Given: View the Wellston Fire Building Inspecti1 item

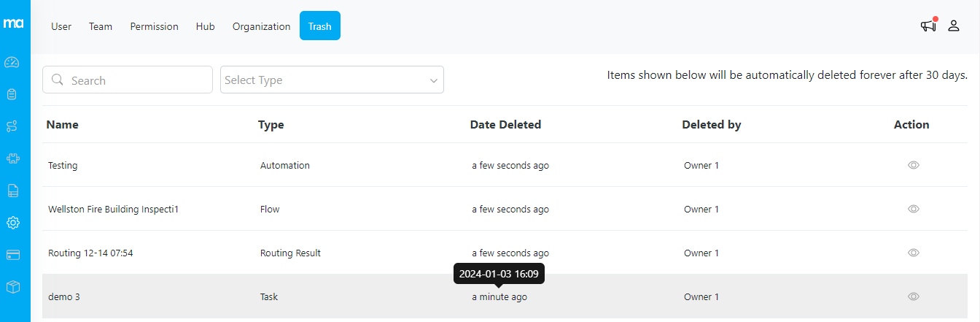Looking at the screenshot, I should (x=913, y=209).
